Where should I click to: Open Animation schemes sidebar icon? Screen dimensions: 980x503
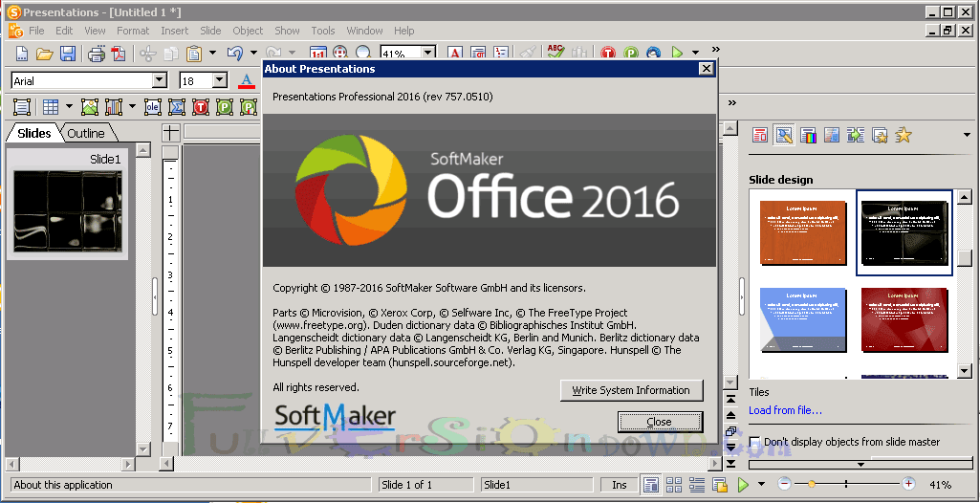[880, 134]
